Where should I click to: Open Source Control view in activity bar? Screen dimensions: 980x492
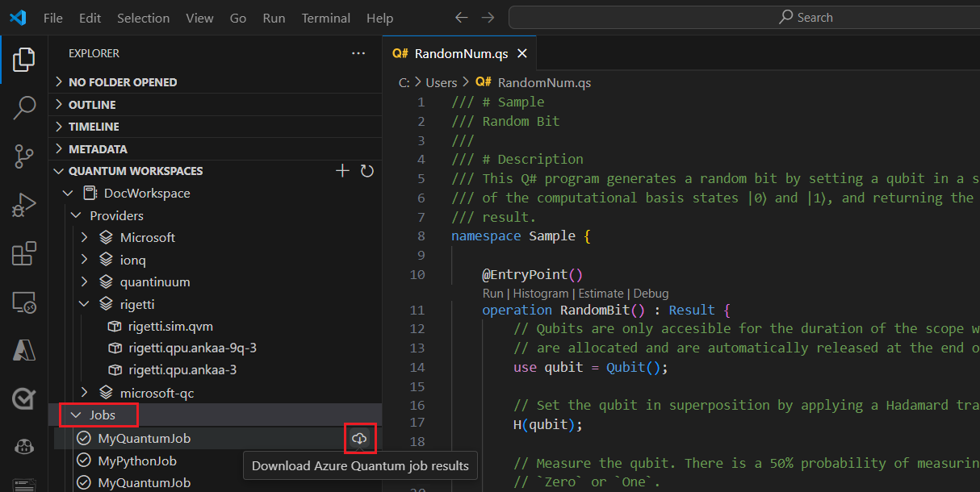tap(24, 156)
